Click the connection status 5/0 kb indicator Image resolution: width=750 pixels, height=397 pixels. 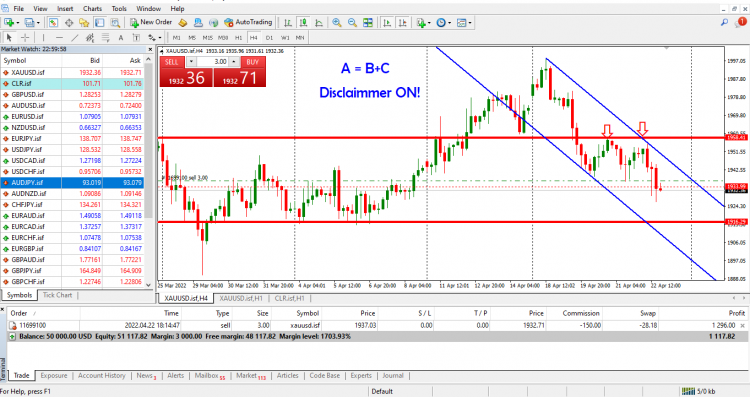[x=699, y=391]
